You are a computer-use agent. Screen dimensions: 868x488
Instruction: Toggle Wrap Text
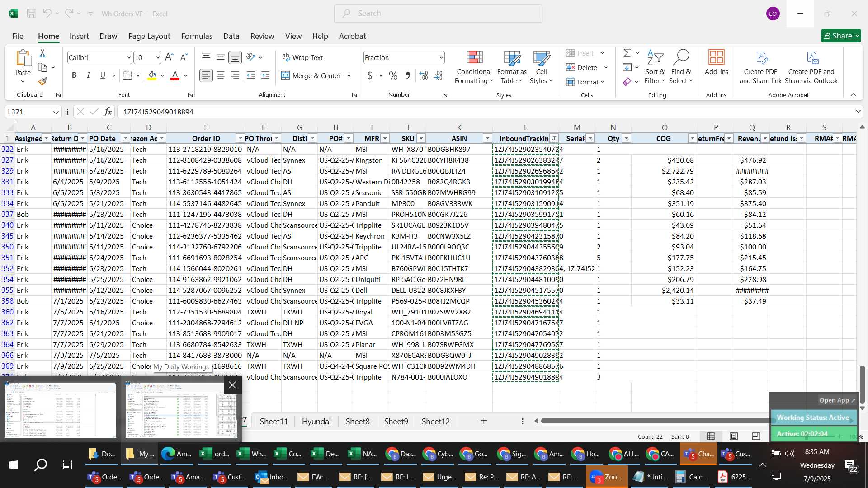tap(302, 57)
